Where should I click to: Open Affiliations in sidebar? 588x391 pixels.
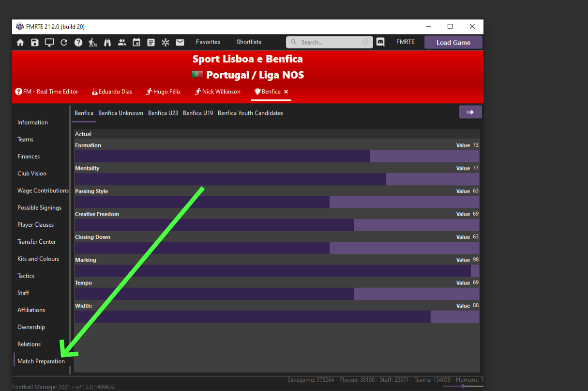pos(31,310)
